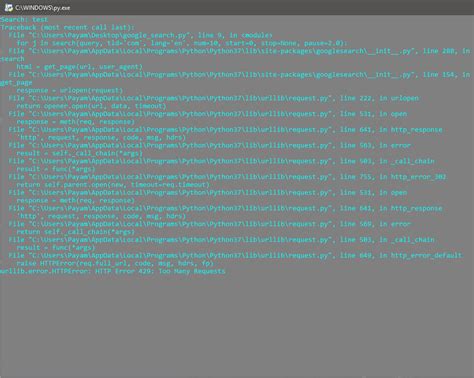This screenshot has height=378, width=474.
Task: Click 'return opener.open(url, data, timeout)' line
Action: pyautogui.click(x=91, y=106)
